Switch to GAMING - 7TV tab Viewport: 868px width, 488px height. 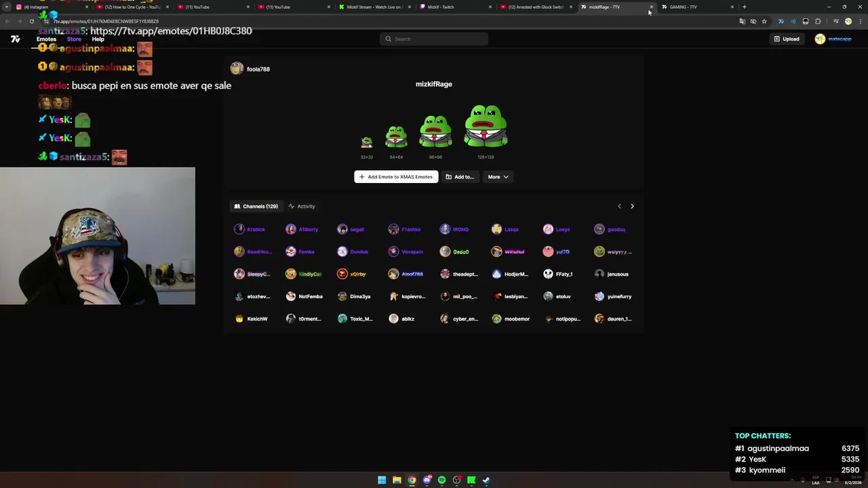(696, 7)
